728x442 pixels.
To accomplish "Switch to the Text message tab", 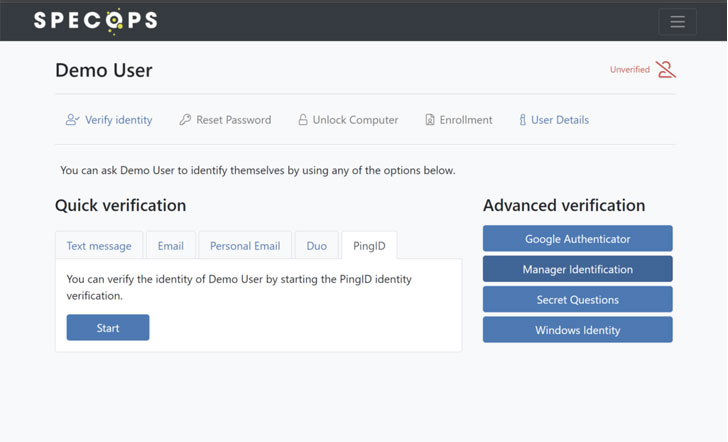I will pyautogui.click(x=99, y=246).
